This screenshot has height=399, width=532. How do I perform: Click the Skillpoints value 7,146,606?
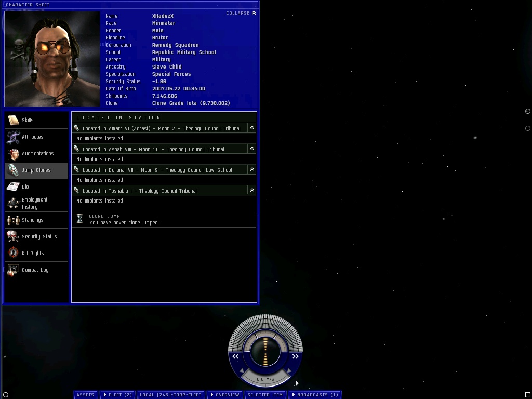(165, 96)
